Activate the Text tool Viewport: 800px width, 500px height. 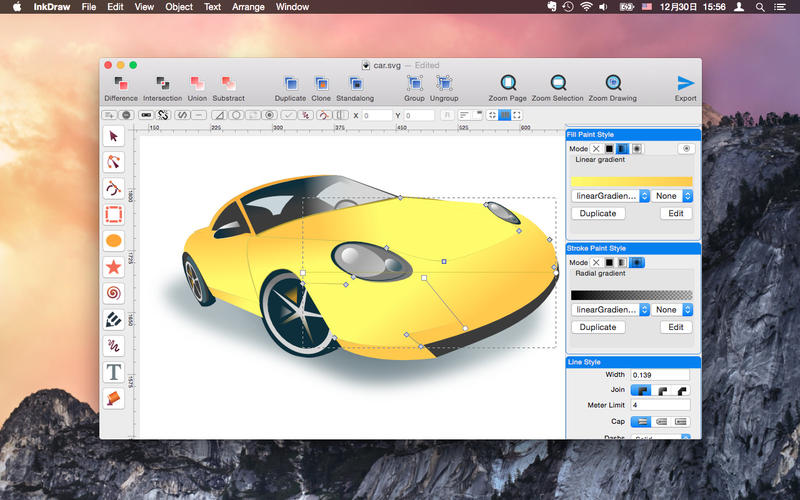click(x=114, y=372)
